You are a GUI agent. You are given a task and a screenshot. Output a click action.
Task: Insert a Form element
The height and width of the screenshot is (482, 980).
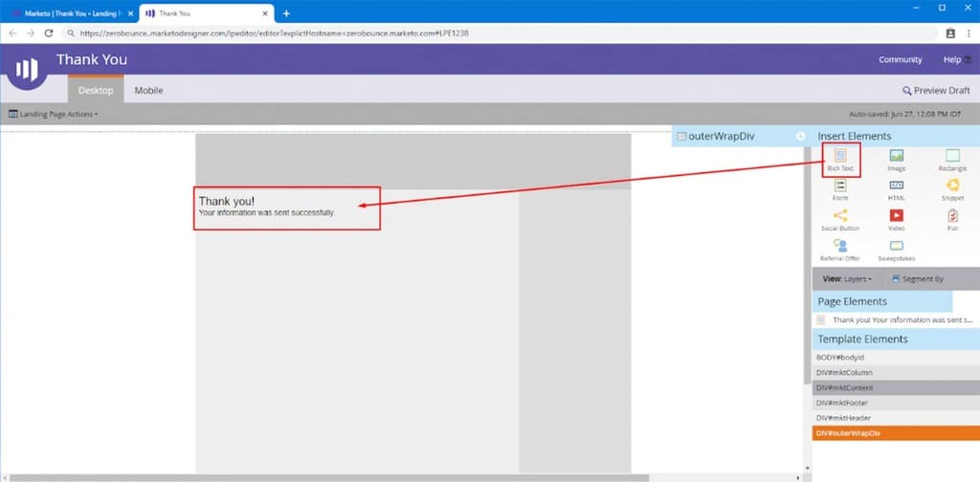coord(840,189)
